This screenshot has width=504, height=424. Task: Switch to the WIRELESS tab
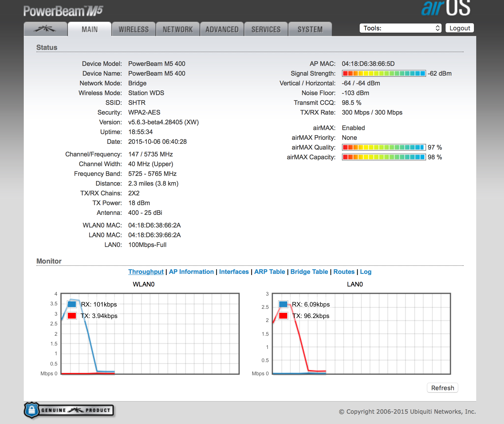click(x=134, y=29)
